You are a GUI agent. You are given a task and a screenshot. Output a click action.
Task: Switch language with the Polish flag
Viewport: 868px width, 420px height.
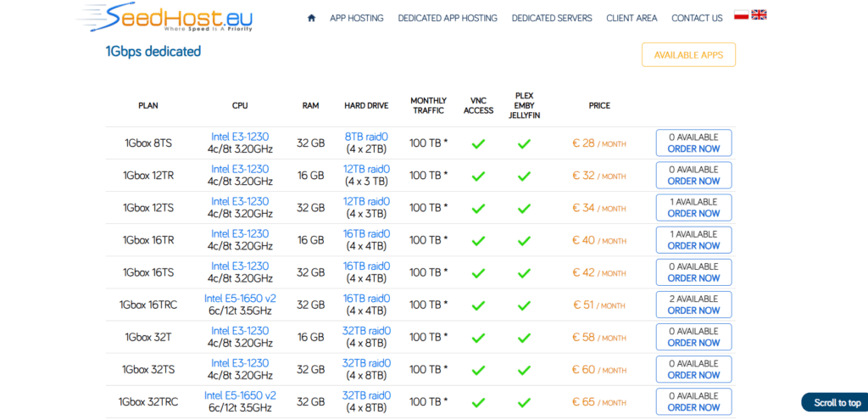tap(741, 15)
